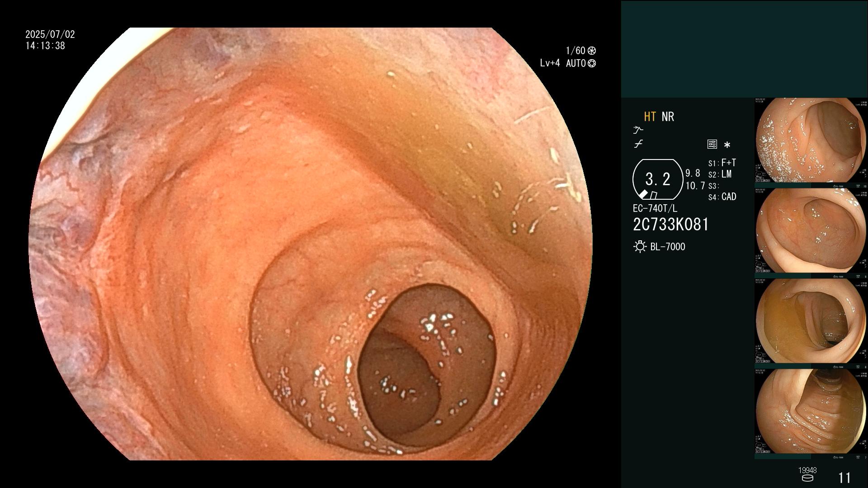The image size is (868, 488).
Task: Open the second captured colon thumbnail
Action: coord(811,231)
